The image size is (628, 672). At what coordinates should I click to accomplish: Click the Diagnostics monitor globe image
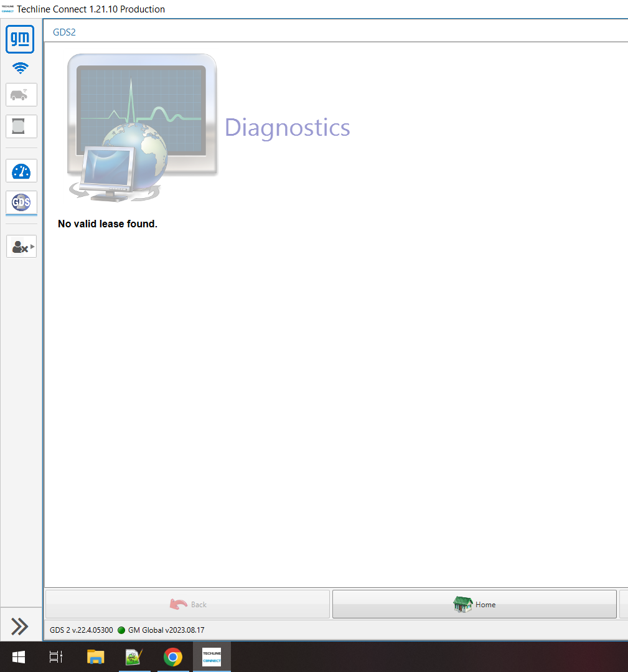pyautogui.click(x=143, y=128)
